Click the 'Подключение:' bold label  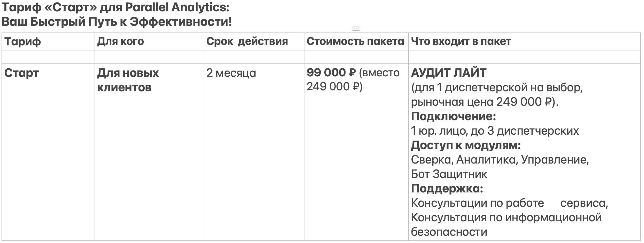click(454, 117)
